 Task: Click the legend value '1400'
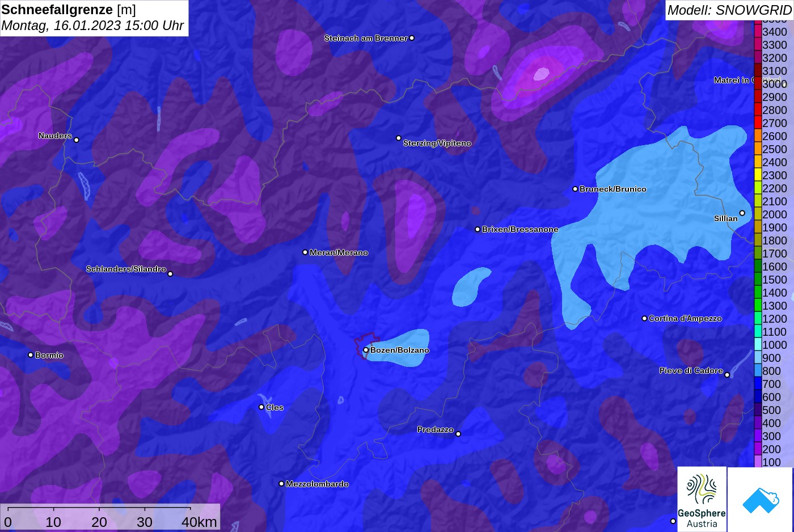pos(775,293)
